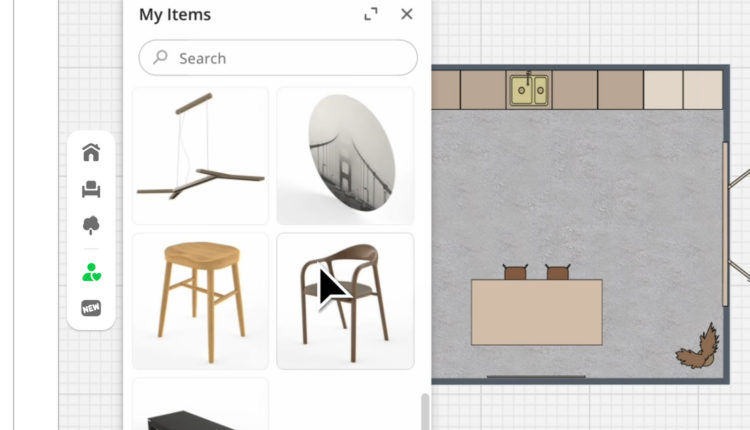This screenshot has height=430, width=750.
Task: Select the furniture sofa icon in sidebar
Action: coord(91,189)
